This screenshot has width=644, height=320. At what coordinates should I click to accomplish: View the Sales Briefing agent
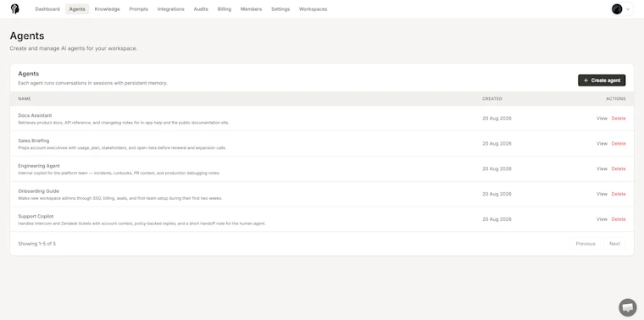pos(602,144)
